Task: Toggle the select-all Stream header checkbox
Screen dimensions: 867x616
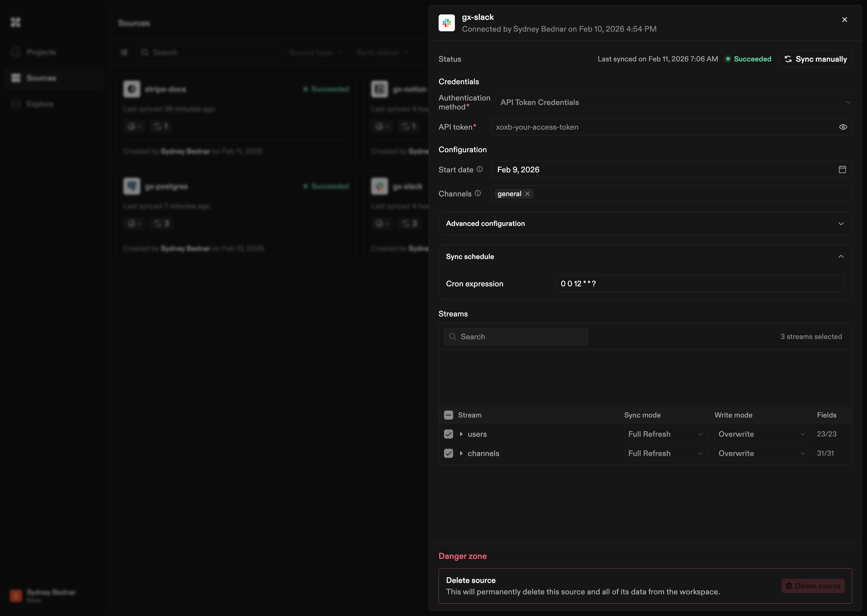Action: [448, 415]
